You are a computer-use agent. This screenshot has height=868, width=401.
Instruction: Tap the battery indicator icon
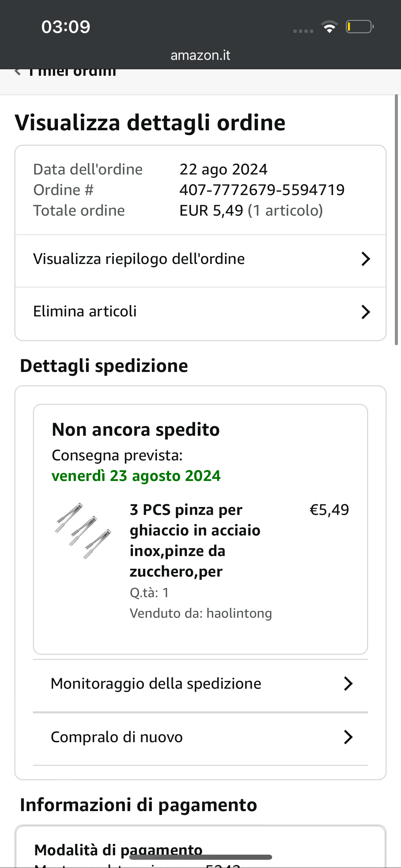(x=359, y=27)
